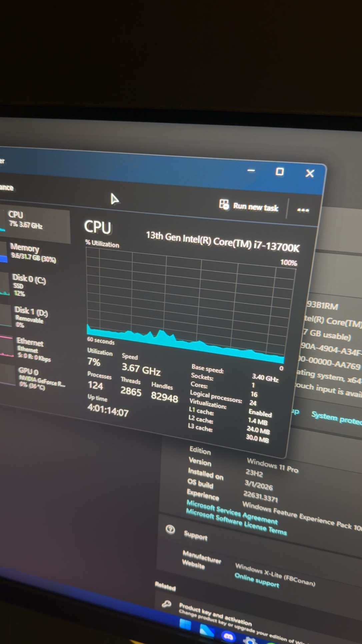Click the 3.67 GHz speed value

coord(141,369)
